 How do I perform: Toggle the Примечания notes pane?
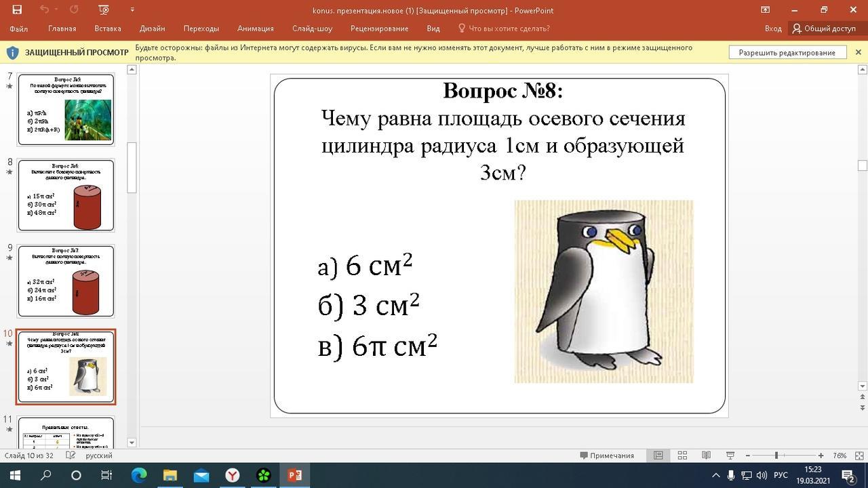point(607,455)
